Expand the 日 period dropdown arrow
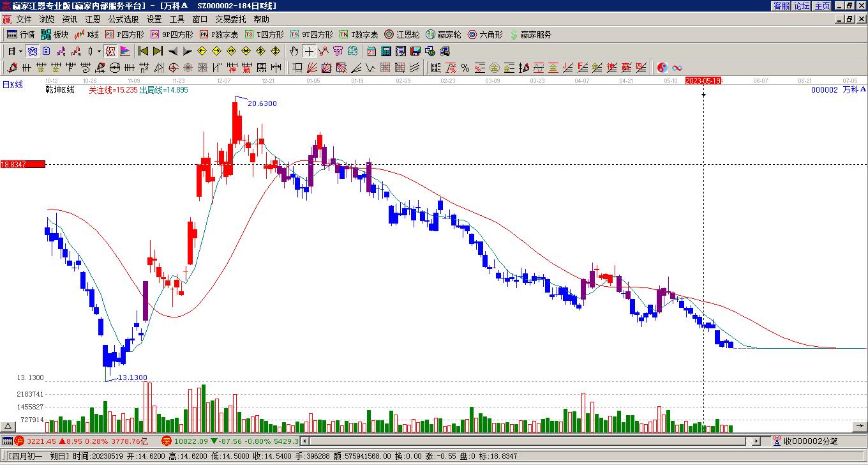 point(21,51)
